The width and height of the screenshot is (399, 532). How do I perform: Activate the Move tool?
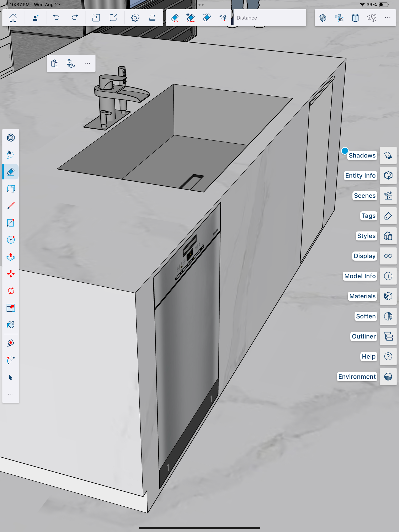(11, 274)
